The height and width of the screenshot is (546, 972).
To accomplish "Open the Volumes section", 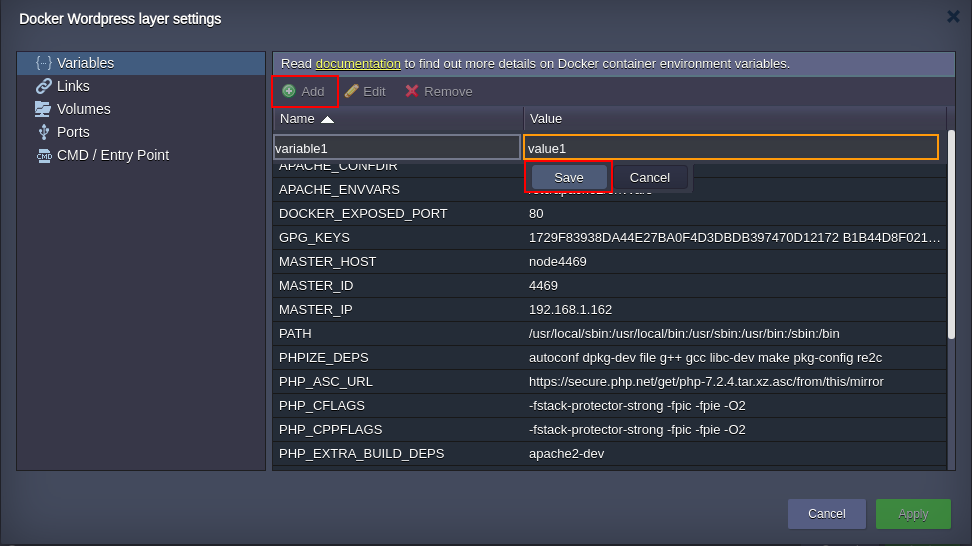I will [x=141, y=109].
